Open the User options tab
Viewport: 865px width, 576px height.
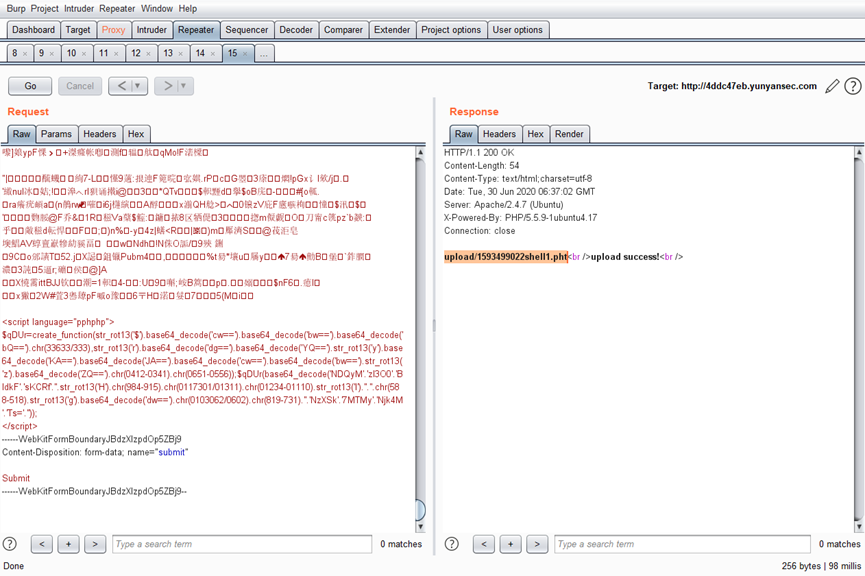pos(517,30)
